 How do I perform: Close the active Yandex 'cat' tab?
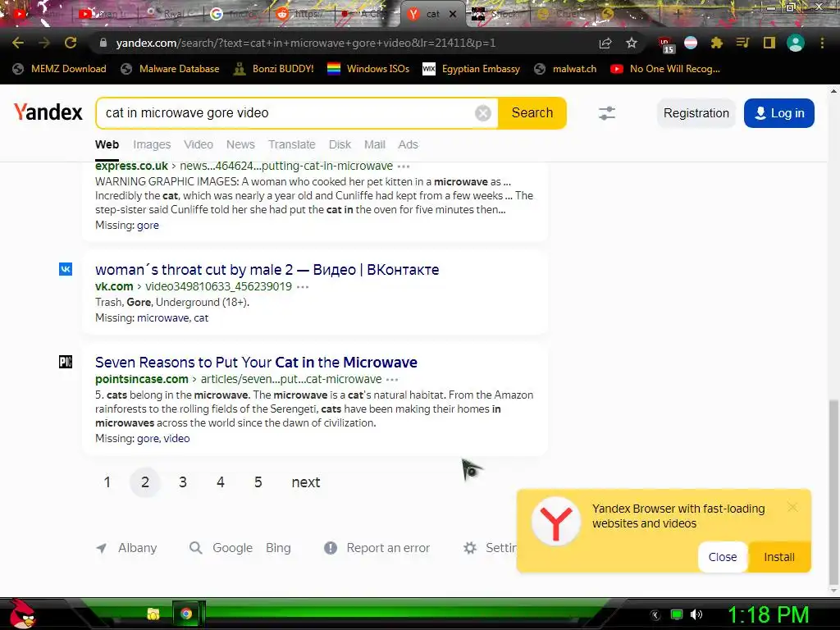[453, 14]
